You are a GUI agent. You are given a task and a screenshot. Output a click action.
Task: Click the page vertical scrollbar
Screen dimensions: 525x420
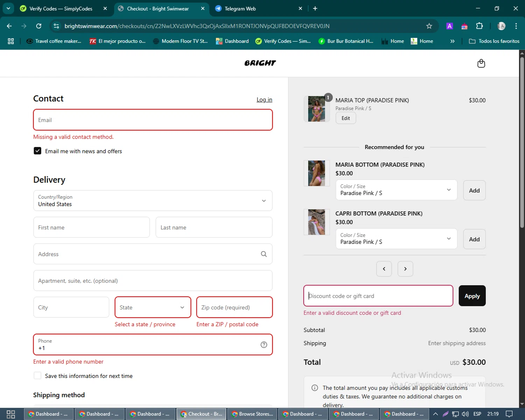[522, 143]
